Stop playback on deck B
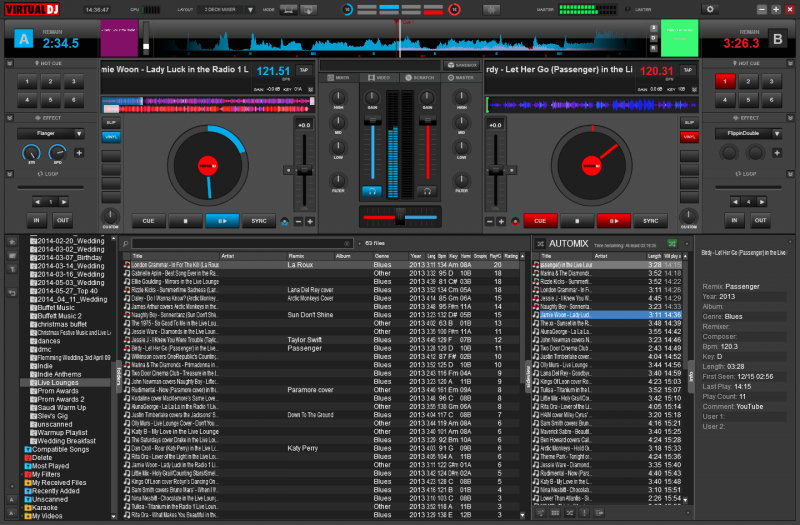The height and width of the screenshot is (525, 800). [x=577, y=221]
